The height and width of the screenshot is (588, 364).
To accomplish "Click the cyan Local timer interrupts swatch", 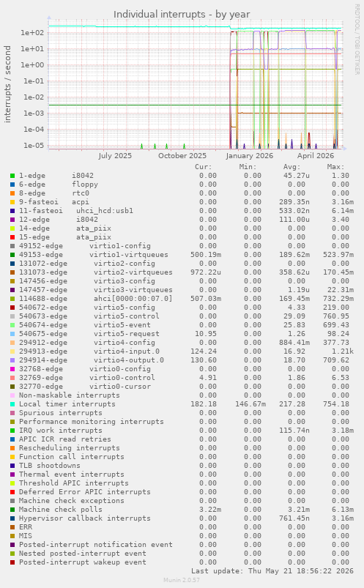I will coord(12,404).
